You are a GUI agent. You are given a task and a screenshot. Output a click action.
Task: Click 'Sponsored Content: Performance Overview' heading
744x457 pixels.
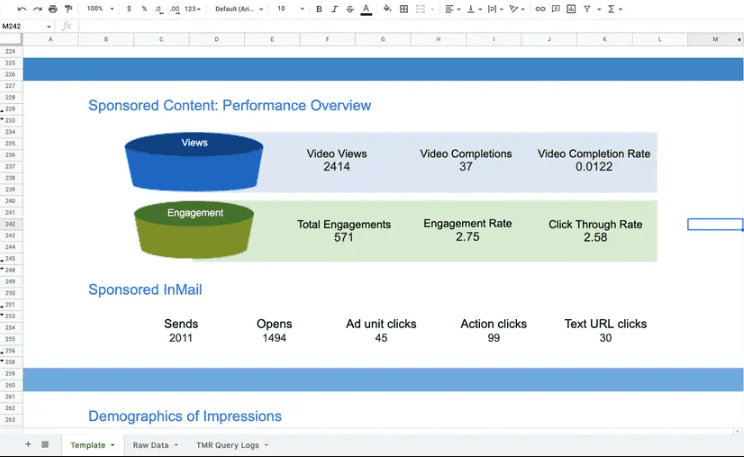click(230, 105)
